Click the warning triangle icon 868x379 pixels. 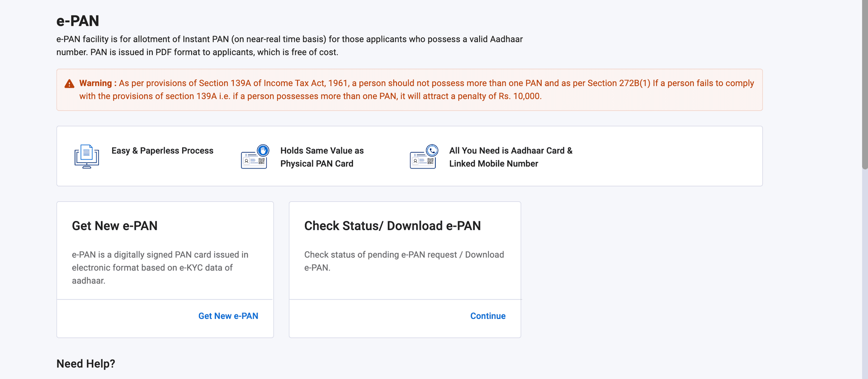(69, 83)
